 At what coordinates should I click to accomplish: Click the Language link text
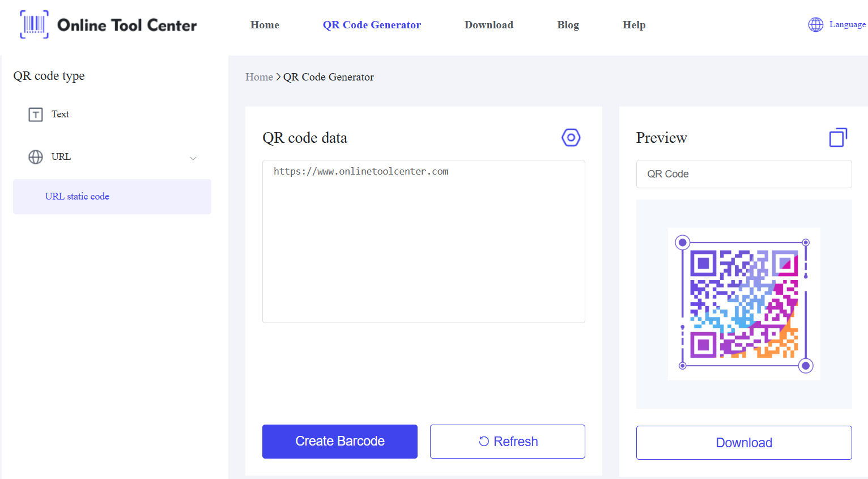(847, 24)
